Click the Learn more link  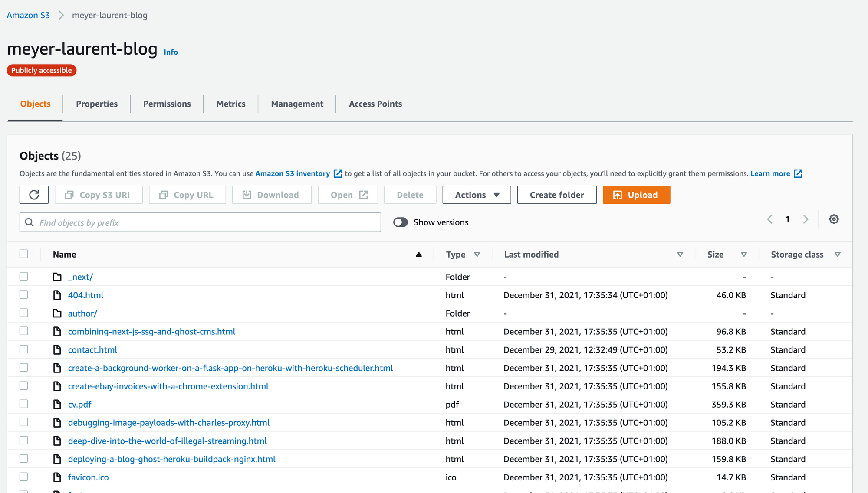(770, 174)
